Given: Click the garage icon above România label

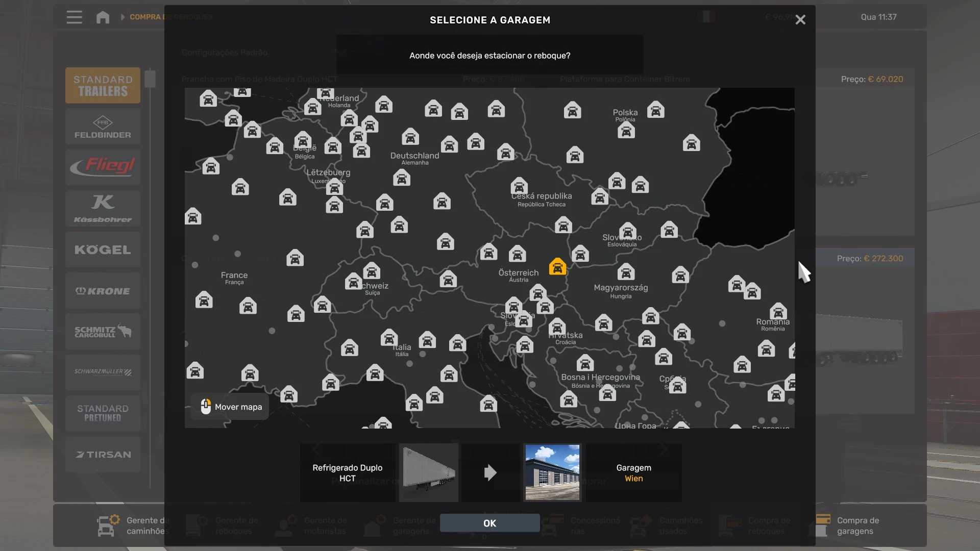Looking at the screenshot, I should click(x=778, y=311).
